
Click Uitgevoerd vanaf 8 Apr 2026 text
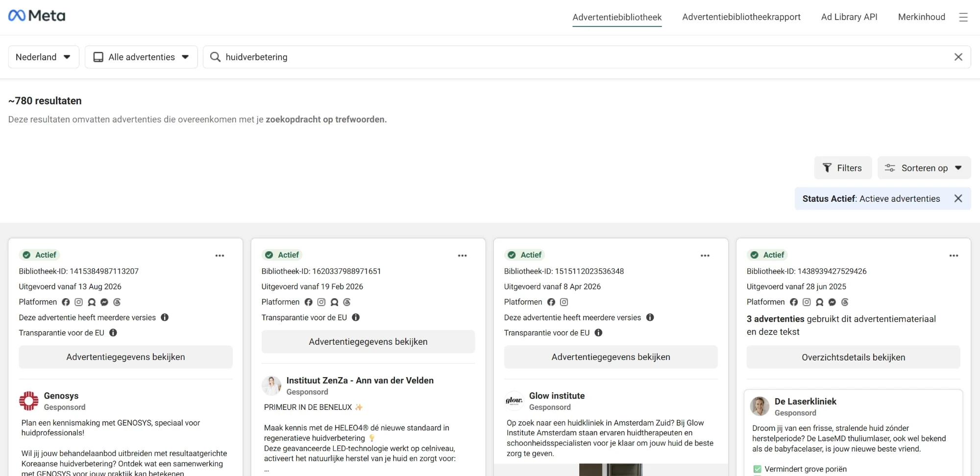pyautogui.click(x=552, y=286)
